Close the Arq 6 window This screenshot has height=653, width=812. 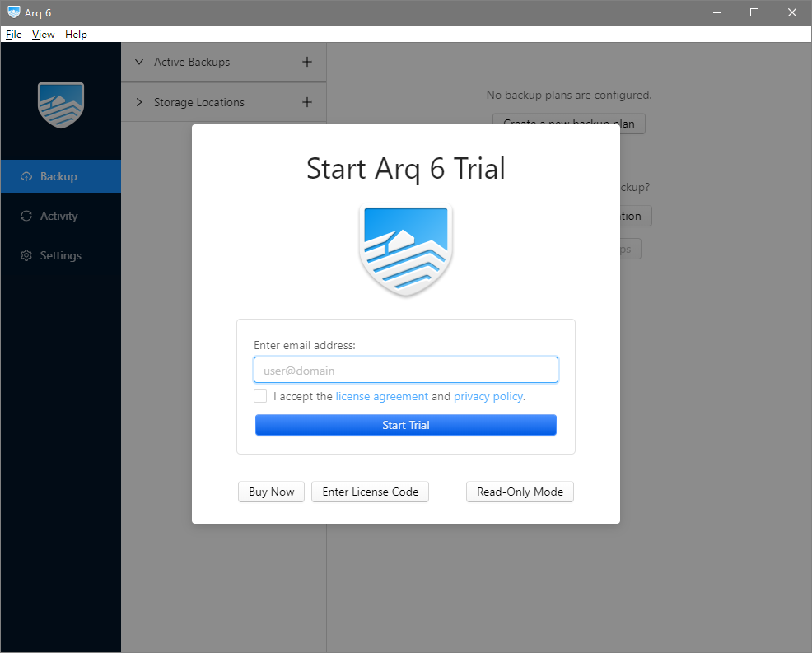point(792,12)
